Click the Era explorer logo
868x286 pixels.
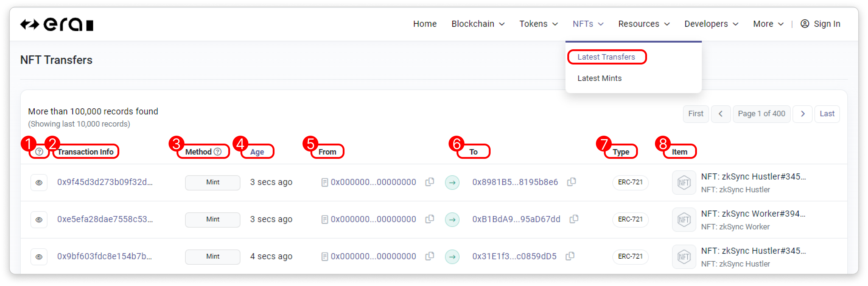(x=57, y=25)
